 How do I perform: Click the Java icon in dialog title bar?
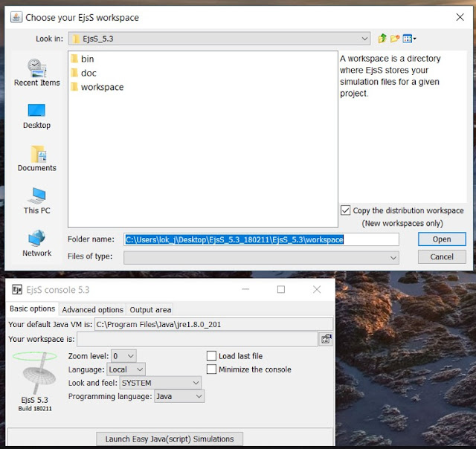[16, 17]
